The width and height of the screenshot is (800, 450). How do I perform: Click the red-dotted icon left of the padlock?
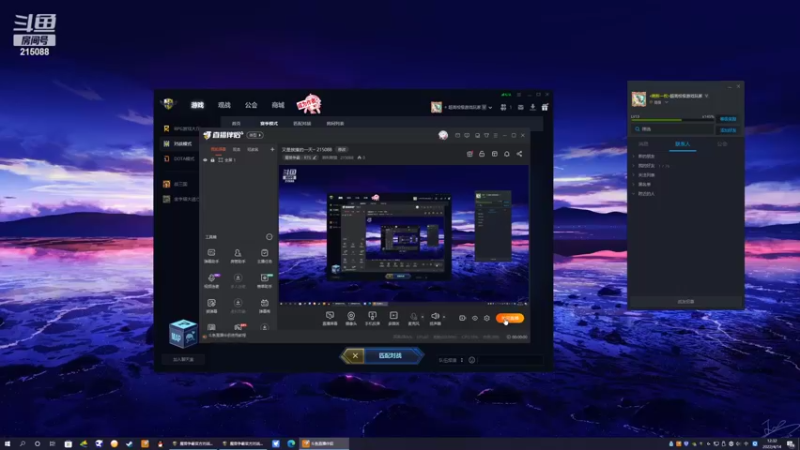click(x=469, y=154)
